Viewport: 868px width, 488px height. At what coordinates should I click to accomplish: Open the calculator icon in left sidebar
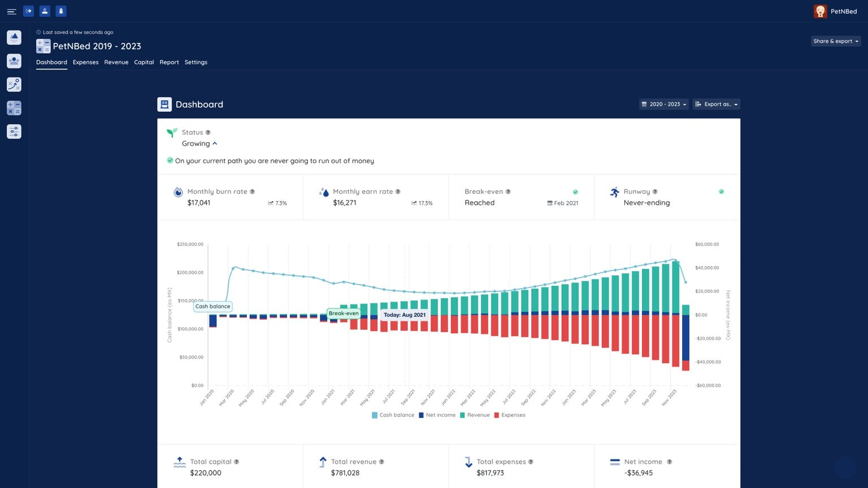(14, 108)
